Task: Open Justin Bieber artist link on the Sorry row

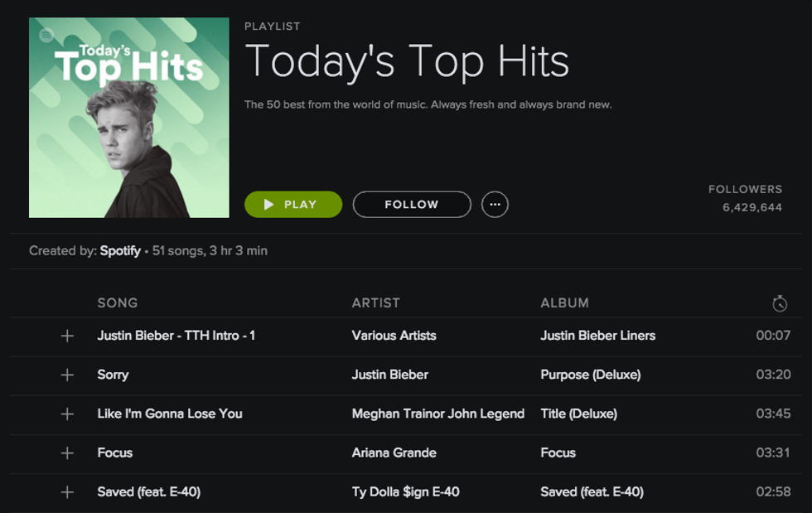Action: pyautogui.click(x=389, y=375)
